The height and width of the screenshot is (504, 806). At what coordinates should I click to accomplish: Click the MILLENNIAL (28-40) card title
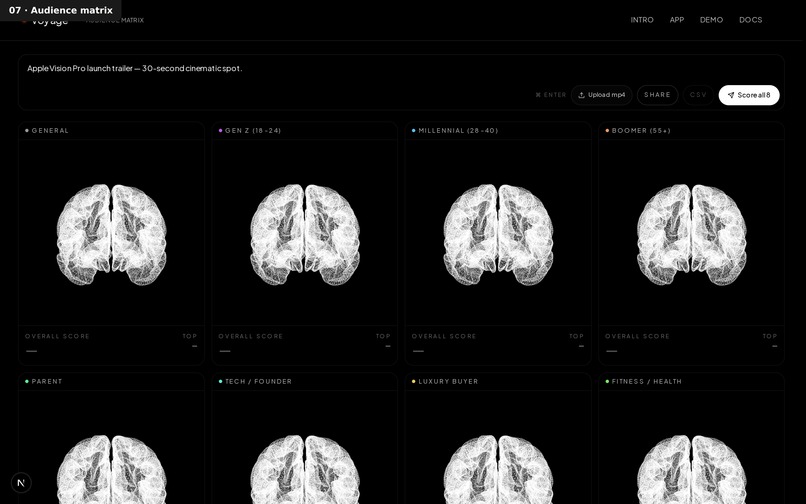point(458,131)
